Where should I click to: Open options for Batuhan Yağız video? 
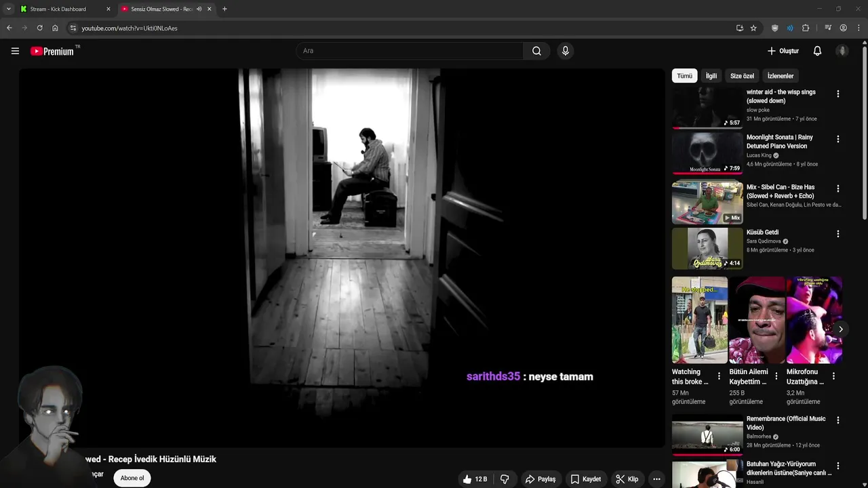click(837, 466)
